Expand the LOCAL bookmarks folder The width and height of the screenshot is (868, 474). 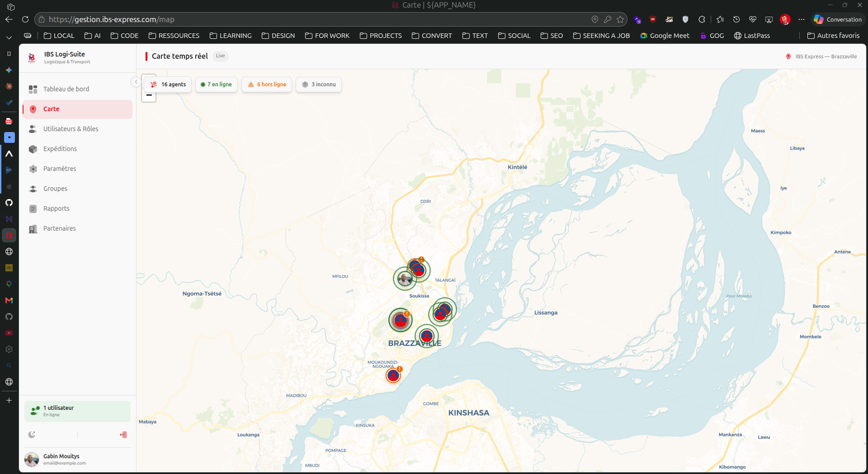point(59,36)
